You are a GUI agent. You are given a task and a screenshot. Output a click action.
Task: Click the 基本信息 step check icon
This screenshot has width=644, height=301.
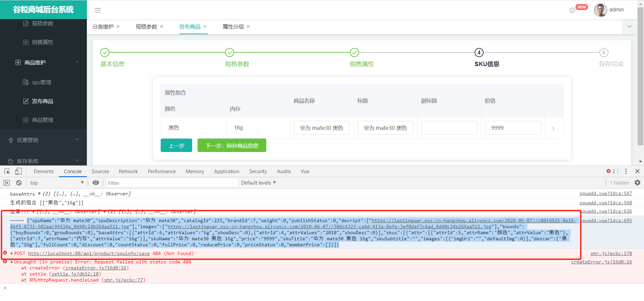pyautogui.click(x=105, y=52)
